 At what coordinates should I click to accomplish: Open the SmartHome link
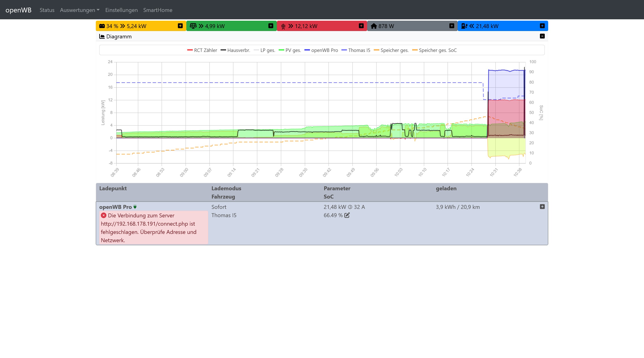click(x=158, y=10)
